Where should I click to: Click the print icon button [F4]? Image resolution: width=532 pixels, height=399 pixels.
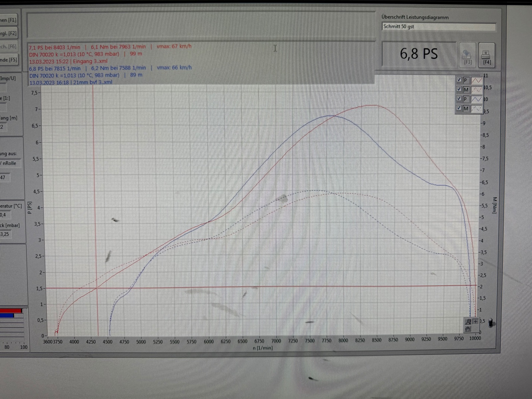click(486, 56)
